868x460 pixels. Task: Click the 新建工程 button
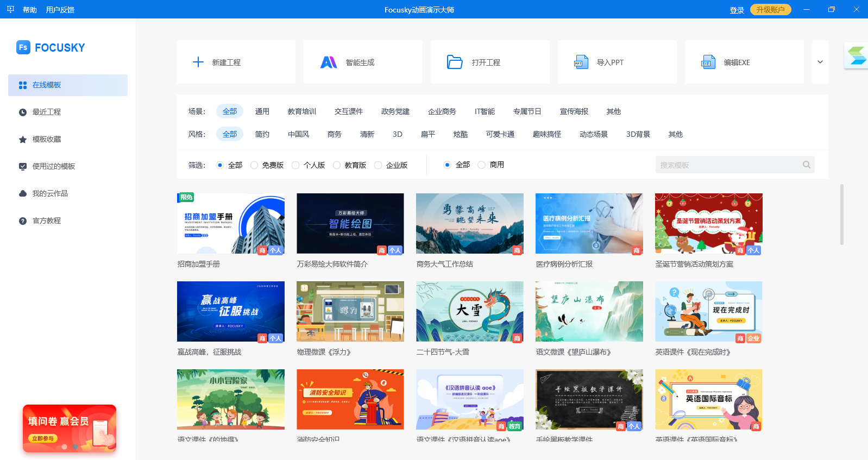coord(236,62)
